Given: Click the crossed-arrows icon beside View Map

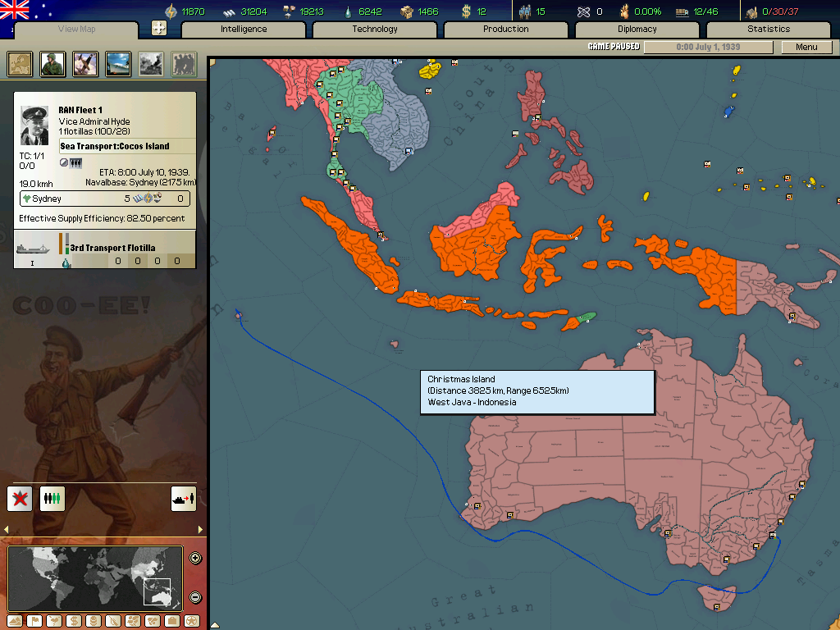Looking at the screenshot, I should coord(159,29).
